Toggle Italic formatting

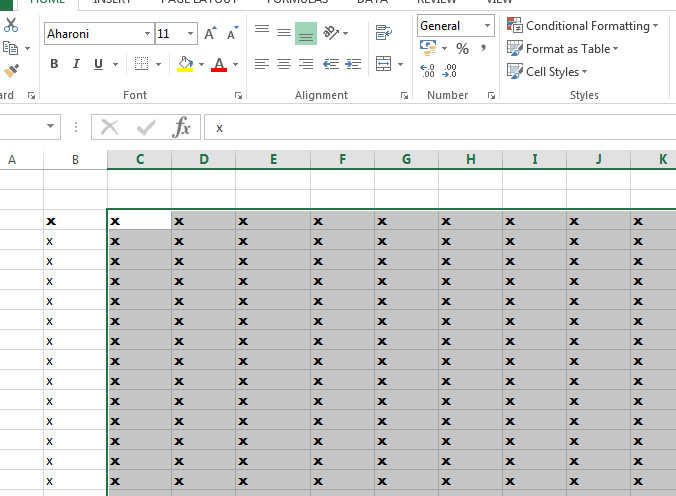pyautogui.click(x=76, y=65)
